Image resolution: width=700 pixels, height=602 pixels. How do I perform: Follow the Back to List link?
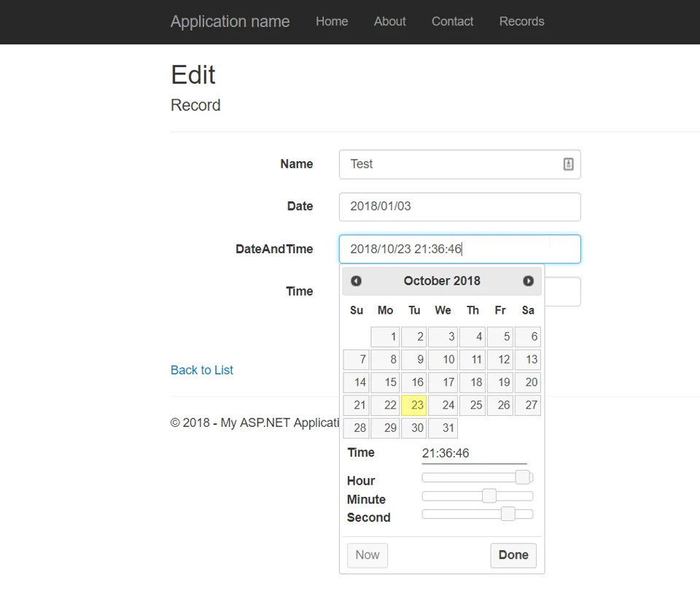coord(202,370)
